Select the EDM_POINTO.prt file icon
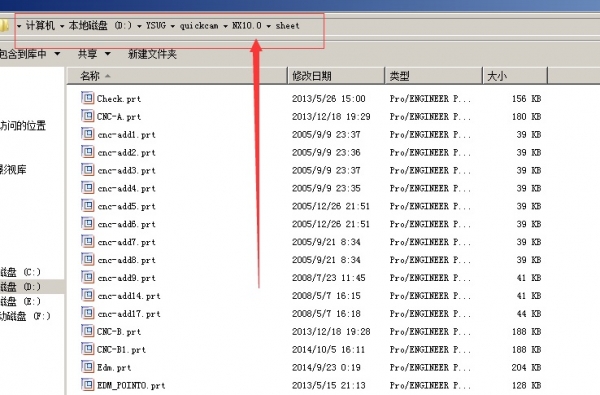 pyautogui.click(x=88, y=385)
